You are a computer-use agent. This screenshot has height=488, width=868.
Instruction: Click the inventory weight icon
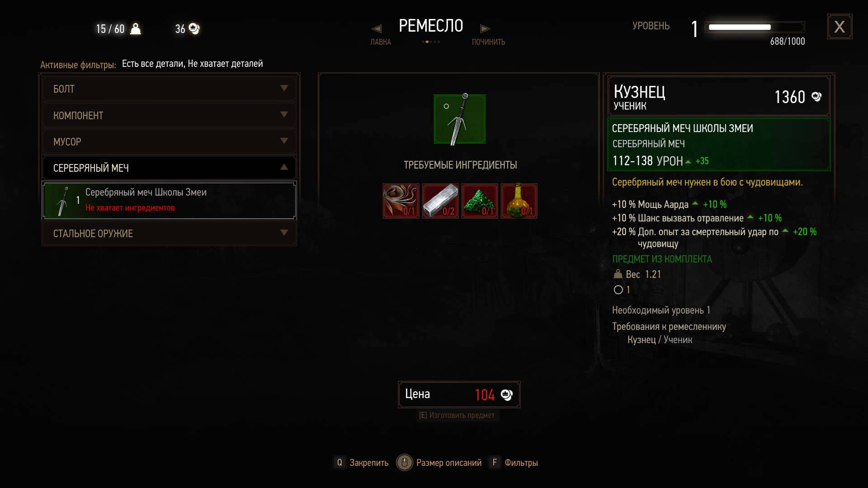[136, 29]
